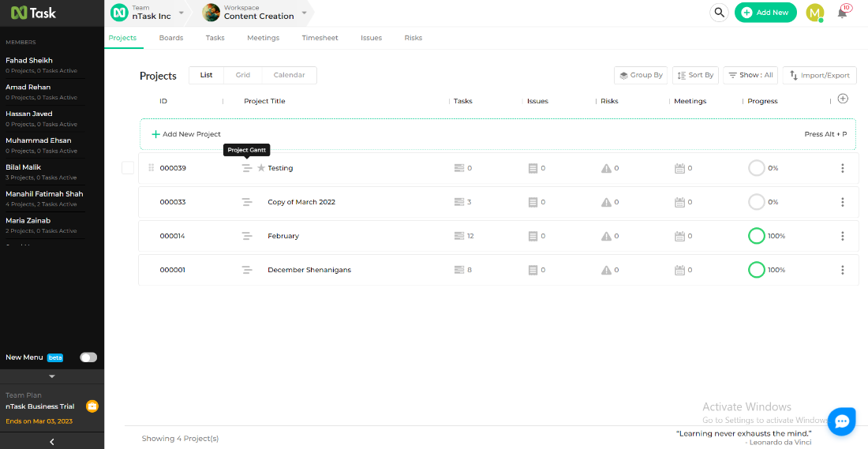Image resolution: width=868 pixels, height=449 pixels.
Task: Open the three-dot menu for February project
Action: (x=843, y=236)
